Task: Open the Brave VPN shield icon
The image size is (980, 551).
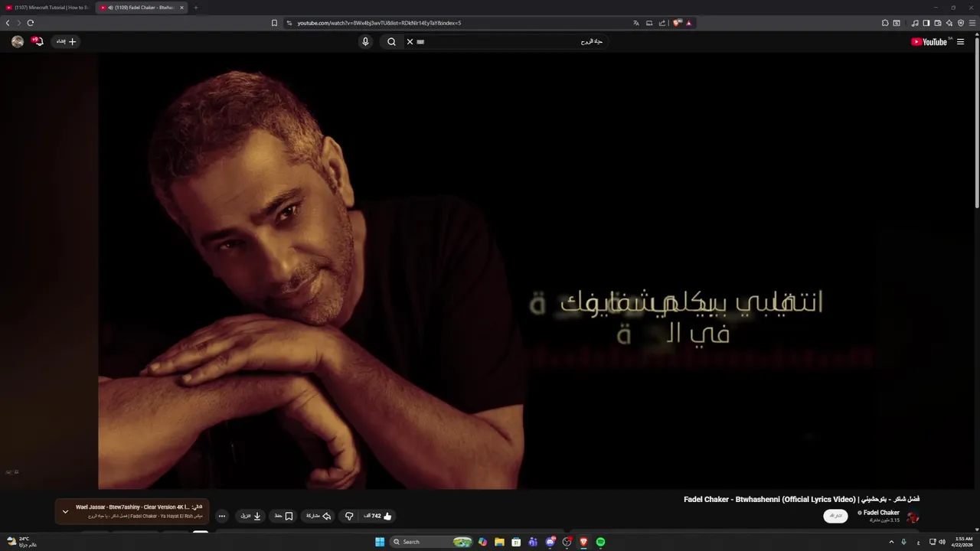Action: coord(961,23)
